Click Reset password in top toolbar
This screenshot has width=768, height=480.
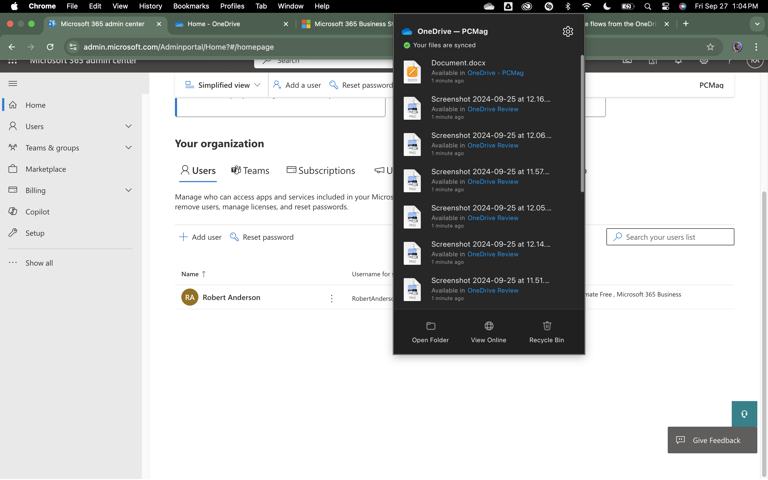[x=361, y=85]
